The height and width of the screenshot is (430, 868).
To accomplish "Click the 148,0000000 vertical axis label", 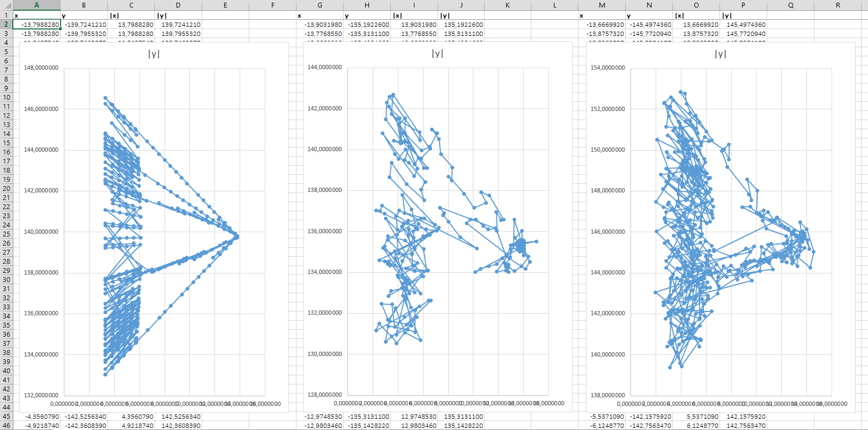I will coord(41,68).
